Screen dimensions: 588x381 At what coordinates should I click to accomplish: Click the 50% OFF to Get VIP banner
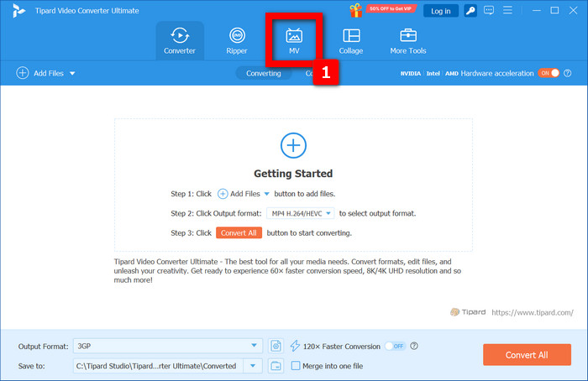pos(391,8)
